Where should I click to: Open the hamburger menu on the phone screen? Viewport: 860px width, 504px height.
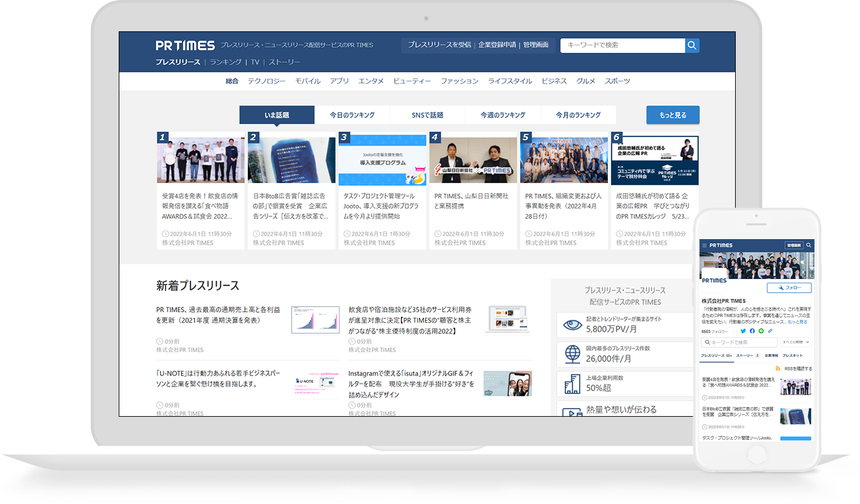(x=704, y=245)
